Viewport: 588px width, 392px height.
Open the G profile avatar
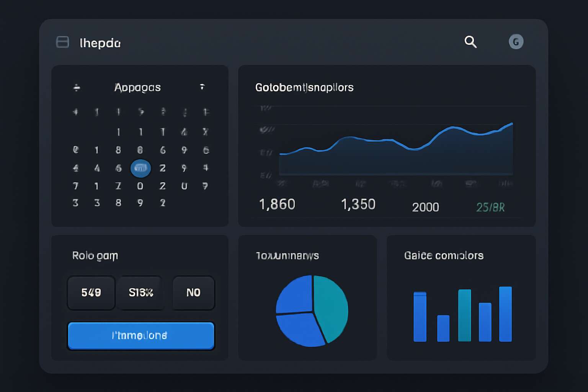pos(516,42)
